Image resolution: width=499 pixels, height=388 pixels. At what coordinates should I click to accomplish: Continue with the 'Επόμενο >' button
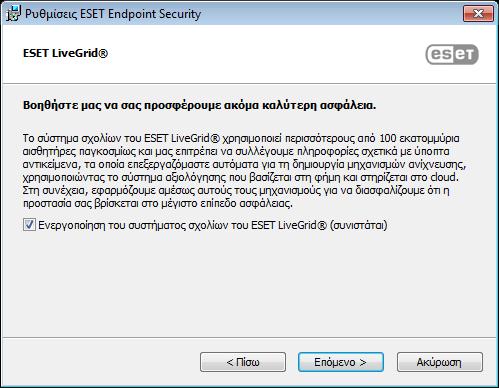click(341, 362)
